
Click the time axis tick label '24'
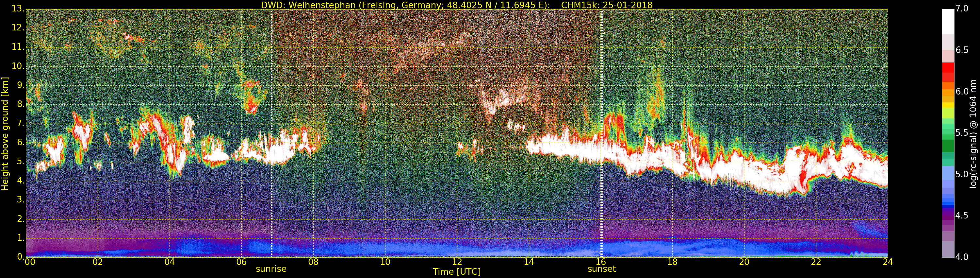(888, 262)
